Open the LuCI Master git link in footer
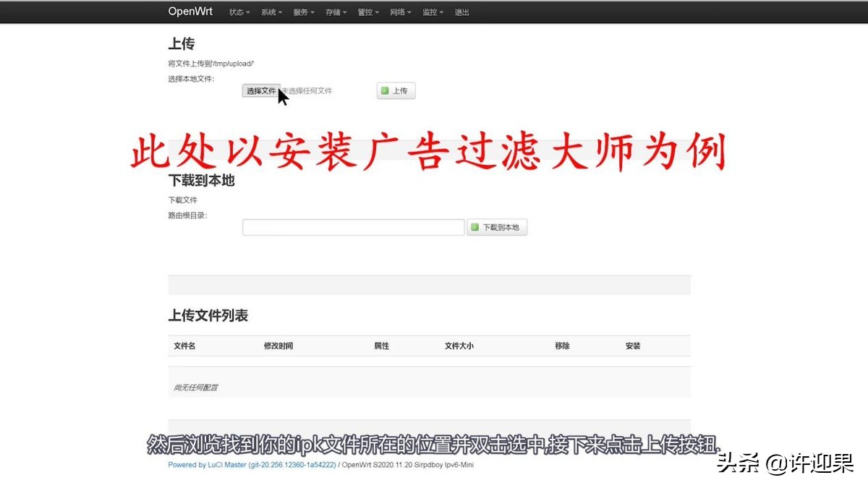This screenshot has width=868, height=488. coord(273,465)
